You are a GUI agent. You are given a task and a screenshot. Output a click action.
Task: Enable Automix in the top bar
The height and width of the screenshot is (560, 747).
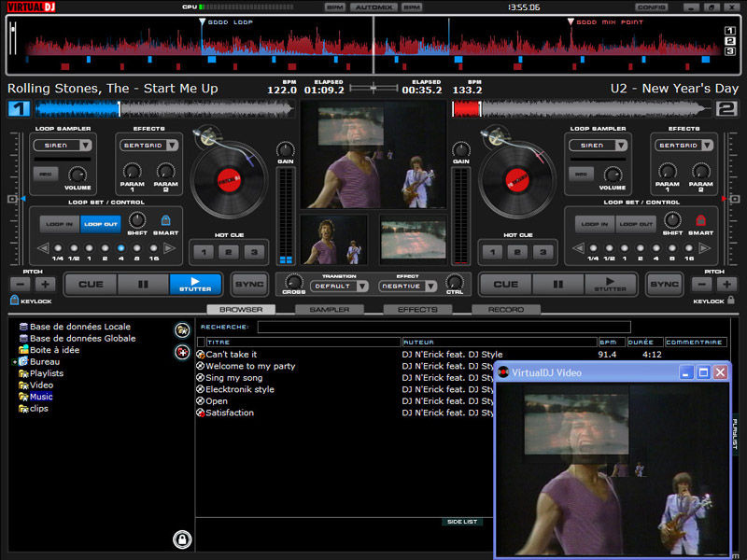tap(373, 7)
